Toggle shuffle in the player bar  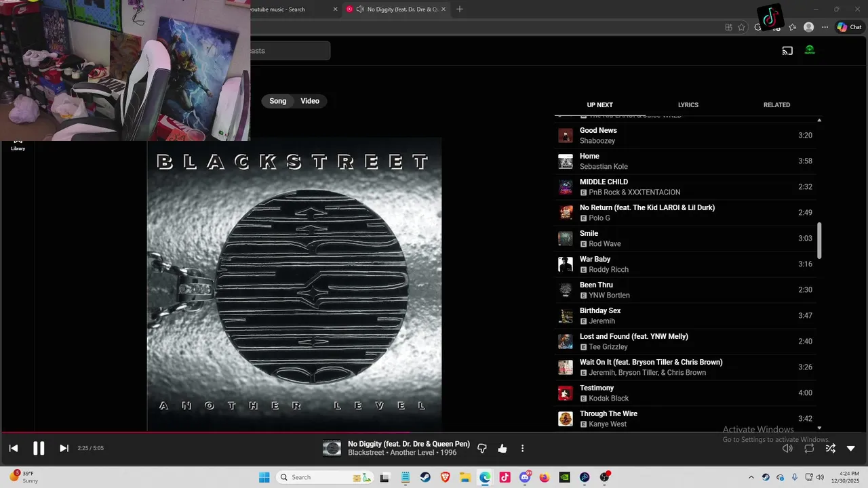(830, 448)
